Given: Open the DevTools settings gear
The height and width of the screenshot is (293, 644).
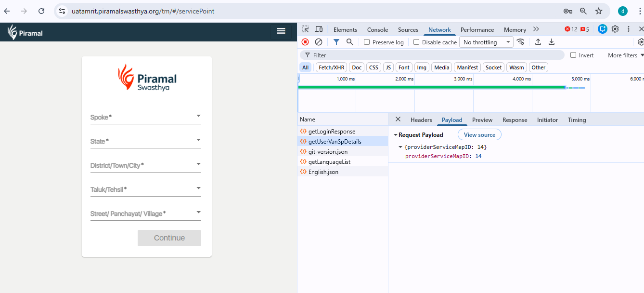Looking at the screenshot, I should click(x=615, y=29).
